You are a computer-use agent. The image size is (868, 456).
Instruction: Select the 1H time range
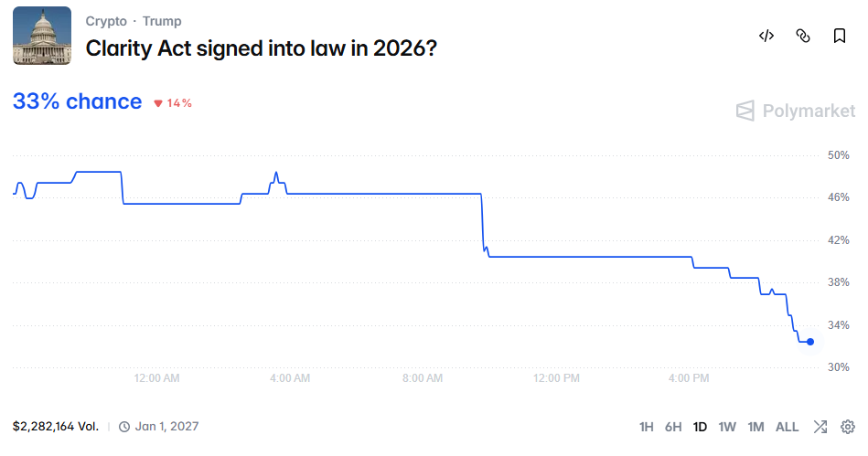646,427
